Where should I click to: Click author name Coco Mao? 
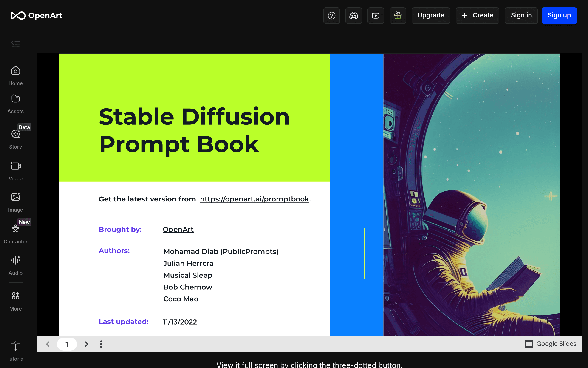pos(181,299)
